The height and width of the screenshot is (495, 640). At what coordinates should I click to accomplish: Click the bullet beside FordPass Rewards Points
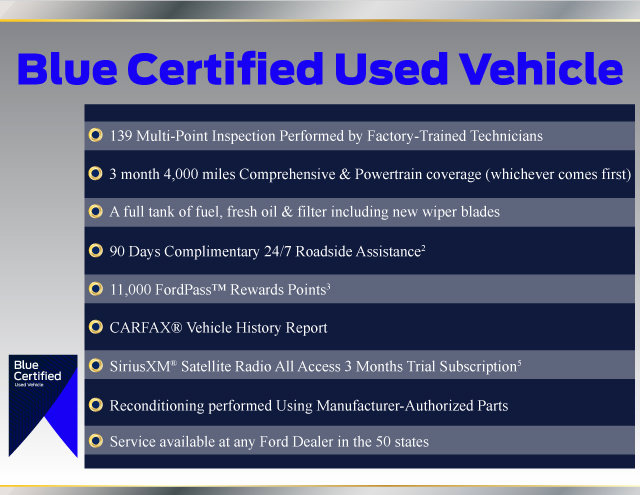tap(96, 289)
